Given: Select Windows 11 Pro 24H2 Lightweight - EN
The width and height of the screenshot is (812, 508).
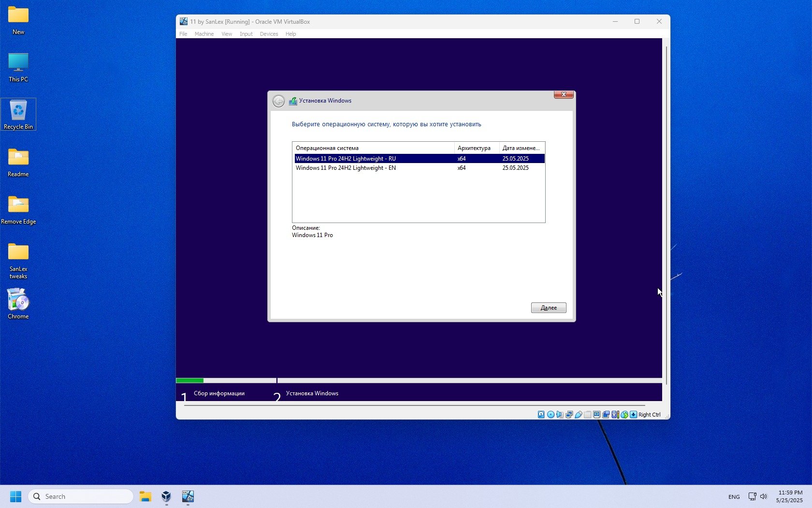Looking at the screenshot, I should point(346,168).
